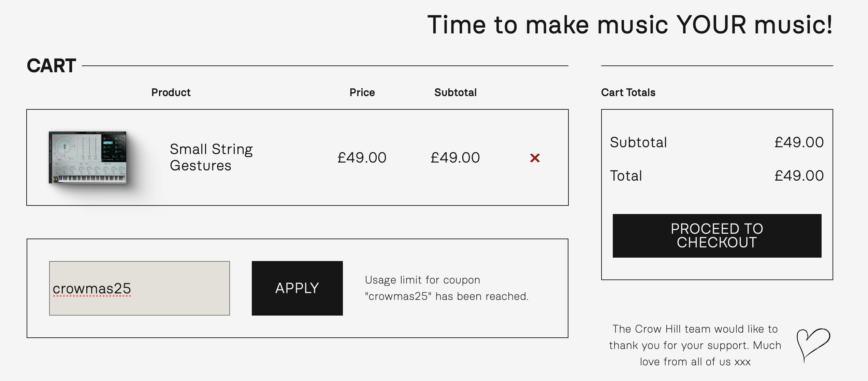The image size is (868, 381).
Task: Click the Product column header
Action: tap(171, 92)
